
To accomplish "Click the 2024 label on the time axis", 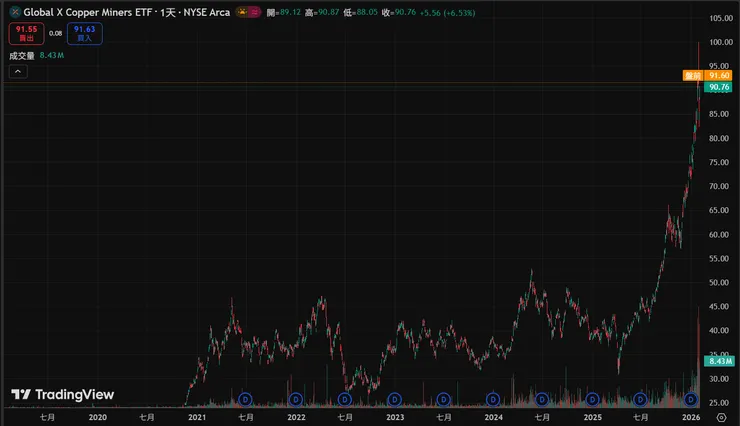I will pos(494,417).
